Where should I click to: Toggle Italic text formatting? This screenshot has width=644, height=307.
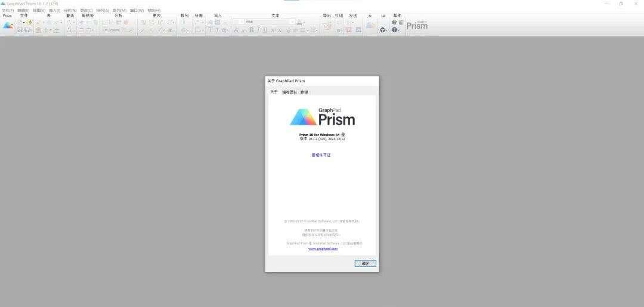(x=258, y=30)
